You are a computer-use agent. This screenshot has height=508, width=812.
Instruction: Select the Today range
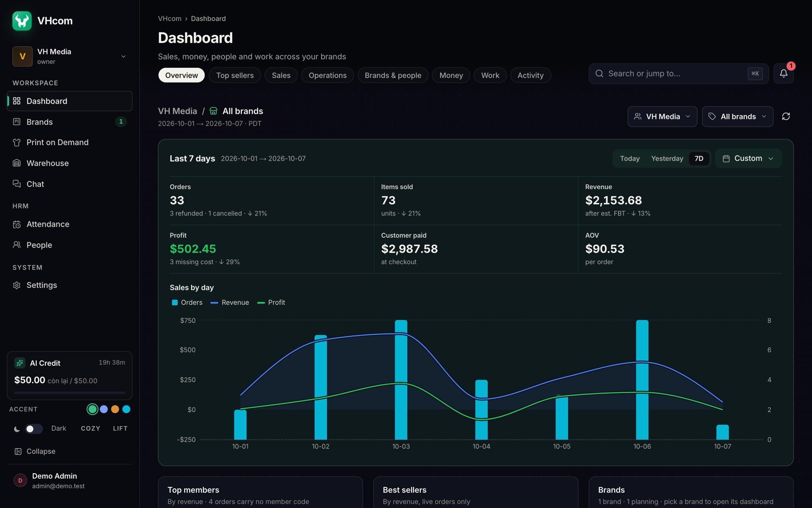point(630,158)
